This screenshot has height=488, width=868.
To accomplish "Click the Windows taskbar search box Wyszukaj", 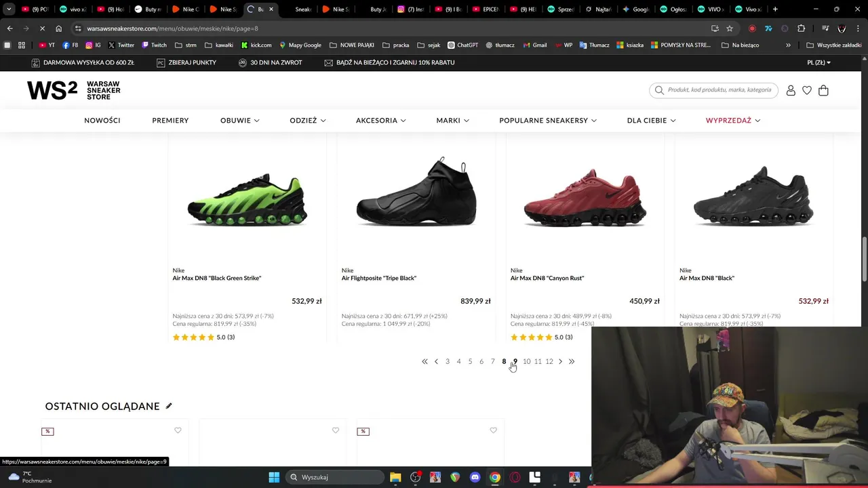I will point(335,477).
